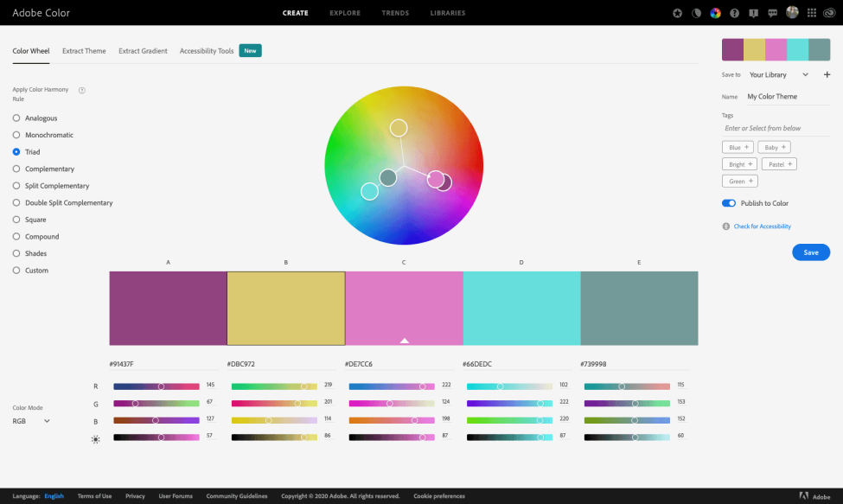The height and width of the screenshot is (504, 843).
Task: Open the Terms of Use link
Action: pyautogui.click(x=94, y=496)
